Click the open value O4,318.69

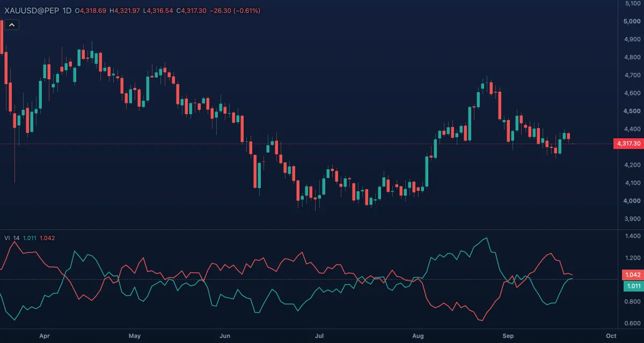pyautogui.click(x=91, y=11)
